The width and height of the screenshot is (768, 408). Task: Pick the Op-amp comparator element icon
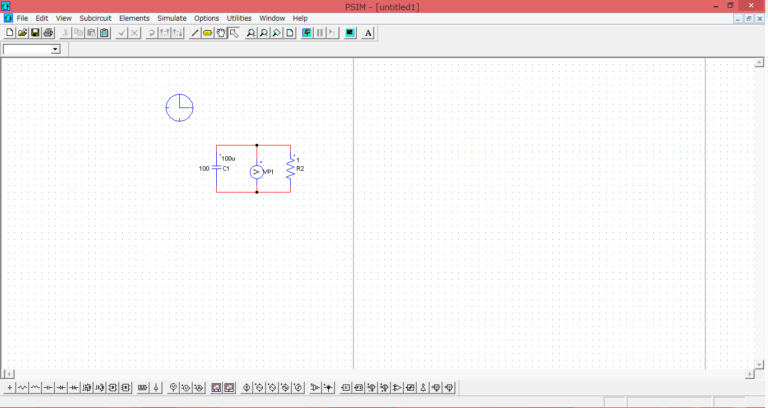tap(397, 387)
